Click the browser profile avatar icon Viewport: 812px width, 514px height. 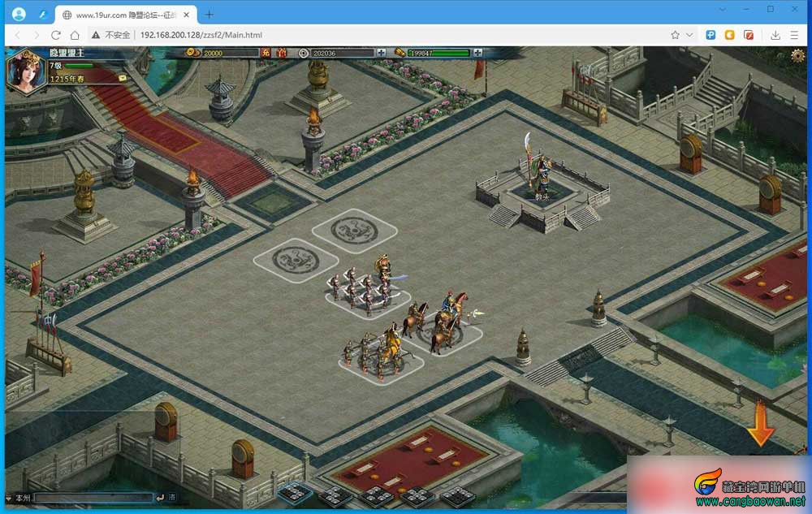(x=19, y=14)
